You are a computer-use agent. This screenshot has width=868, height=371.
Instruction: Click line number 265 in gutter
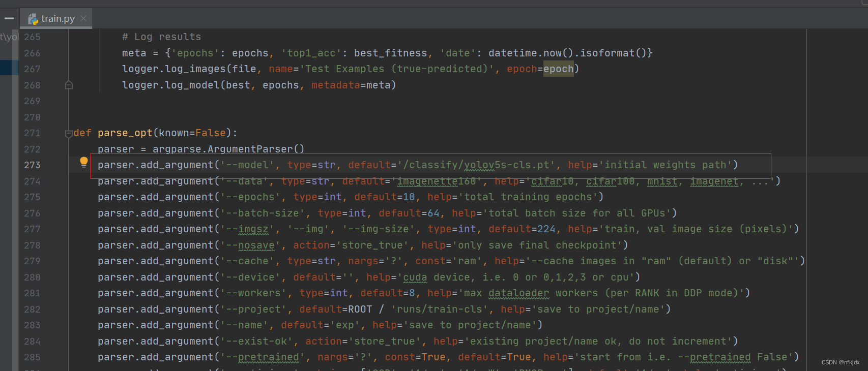(x=32, y=37)
